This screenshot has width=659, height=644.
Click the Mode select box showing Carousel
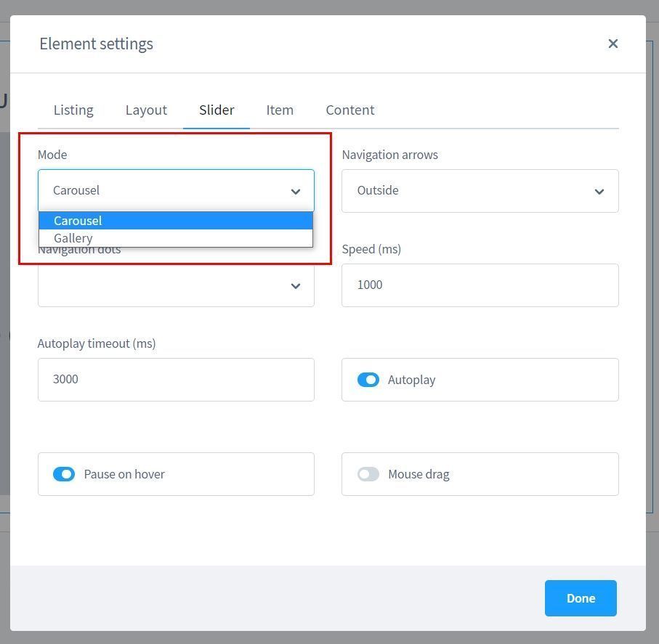pos(176,191)
